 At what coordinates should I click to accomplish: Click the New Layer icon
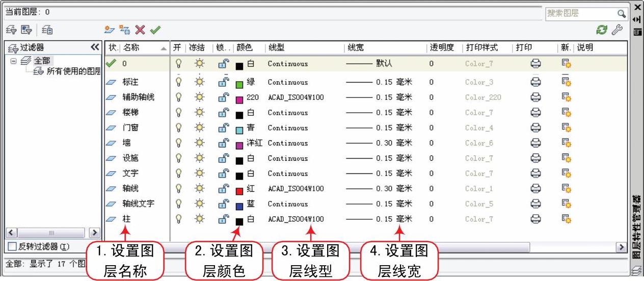tap(110, 30)
